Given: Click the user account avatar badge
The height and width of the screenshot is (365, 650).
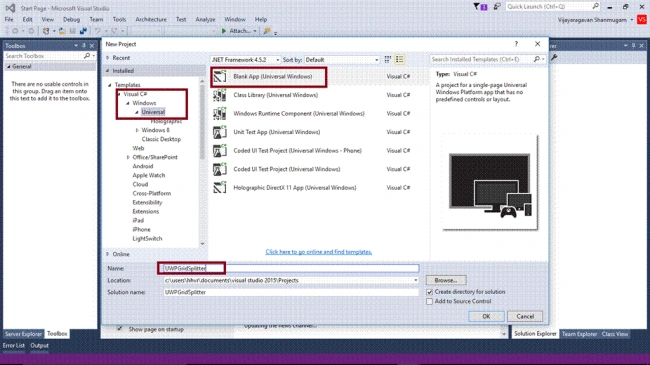Looking at the screenshot, I should (642, 20).
